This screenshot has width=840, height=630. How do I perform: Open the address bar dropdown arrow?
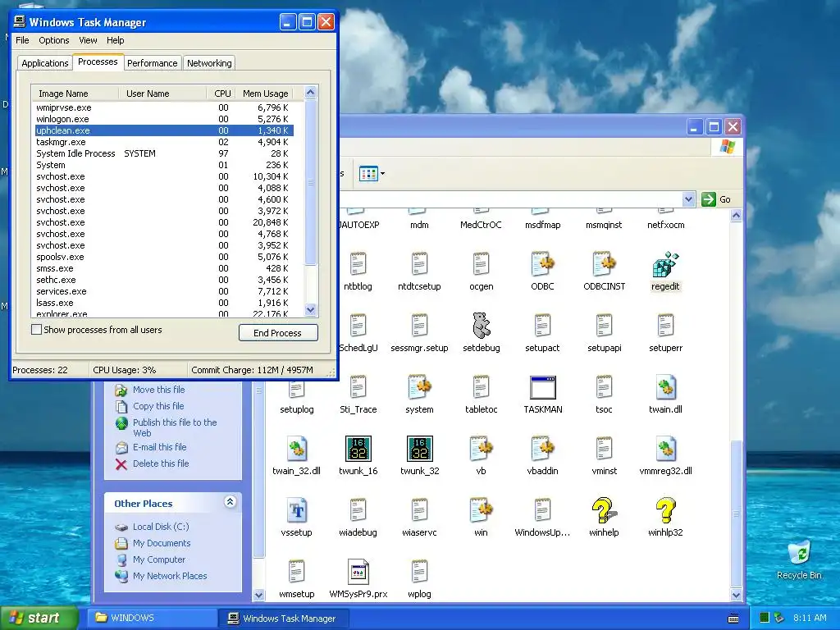pos(689,199)
